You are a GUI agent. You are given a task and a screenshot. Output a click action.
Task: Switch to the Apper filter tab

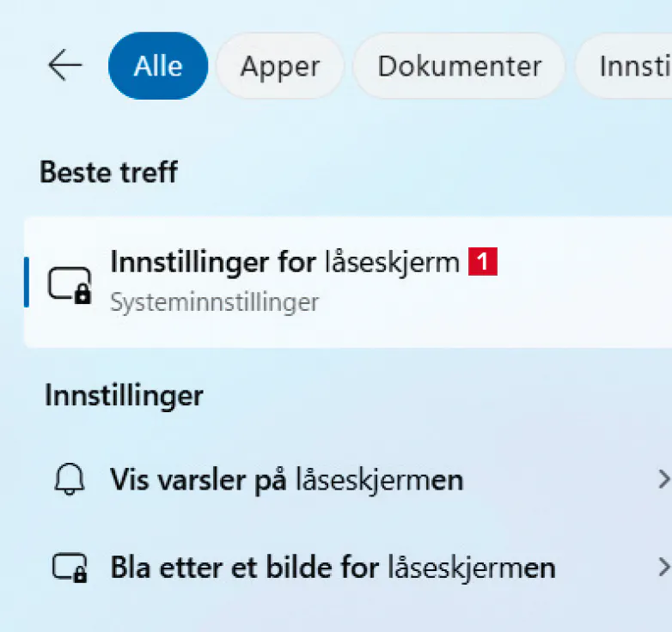pyautogui.click(x=279, y=66)
